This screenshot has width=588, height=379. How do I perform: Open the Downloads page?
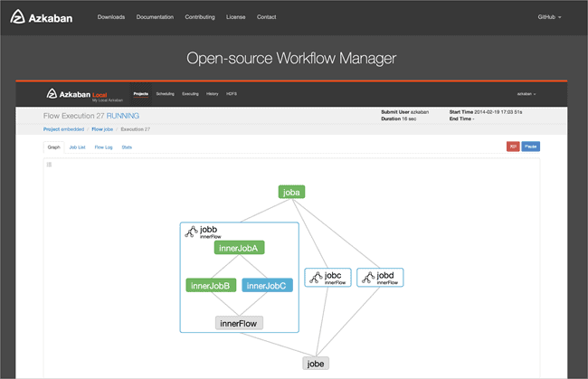[111, 17]
